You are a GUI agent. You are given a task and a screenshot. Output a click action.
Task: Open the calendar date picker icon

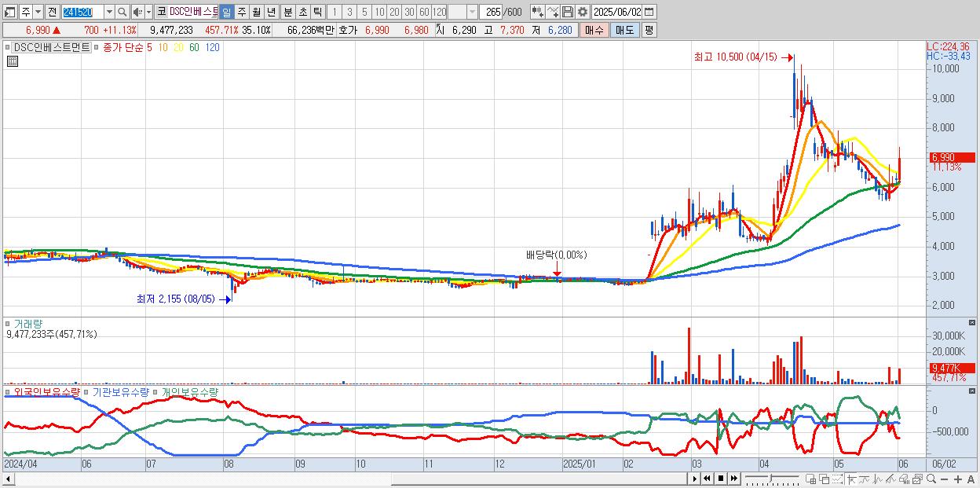(x=650, y=13)
